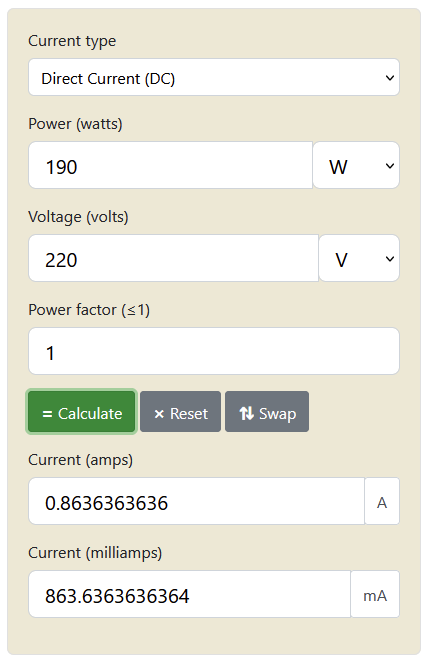Image resolution: width=432 pixels, height=663 pixels.
Task: Click the "Power factor (≤1)" label
Action: tap(89, 310)
